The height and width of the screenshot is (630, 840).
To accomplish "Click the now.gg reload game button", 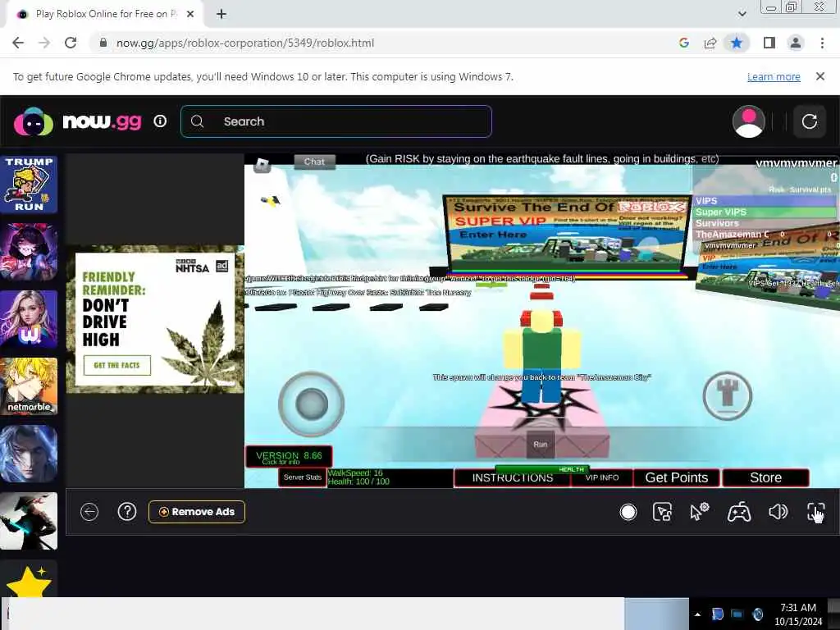I will point(809,121).
